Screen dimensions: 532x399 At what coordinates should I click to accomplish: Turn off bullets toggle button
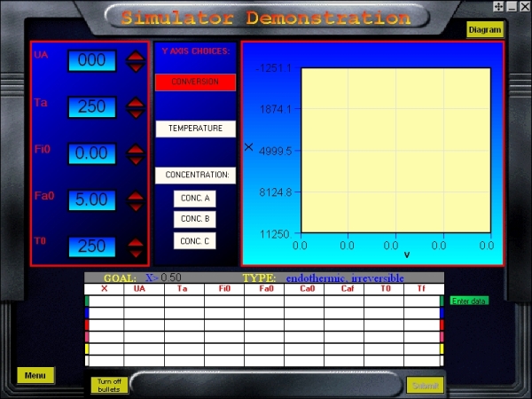click(x=109, y=386)
